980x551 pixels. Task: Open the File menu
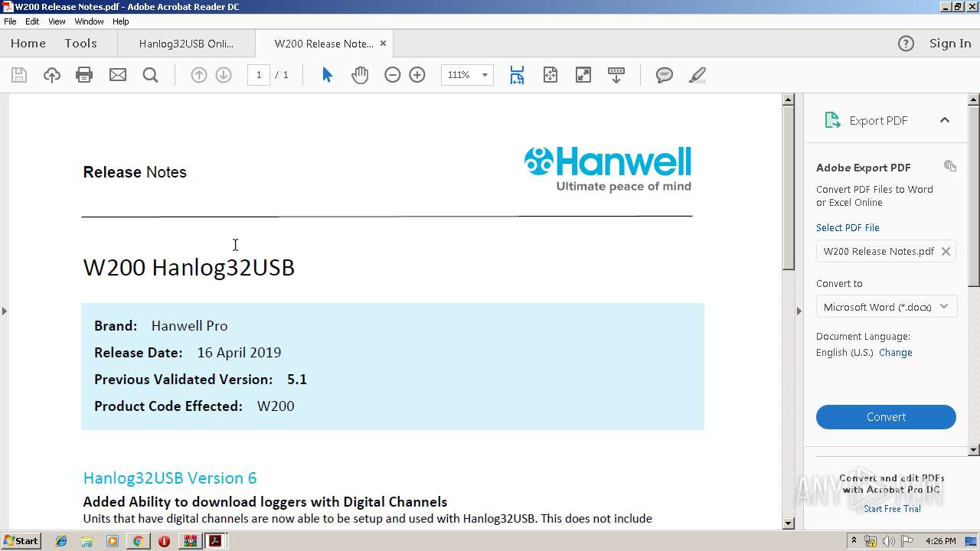[x=10, y=21]
